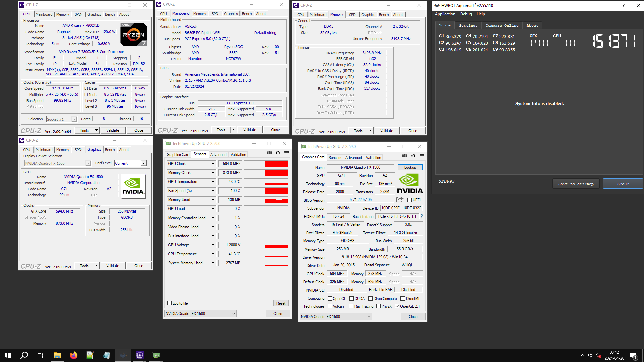Screen dimensions: 644x362
Task: Show hidden tray icons
Action: [582, 355]
